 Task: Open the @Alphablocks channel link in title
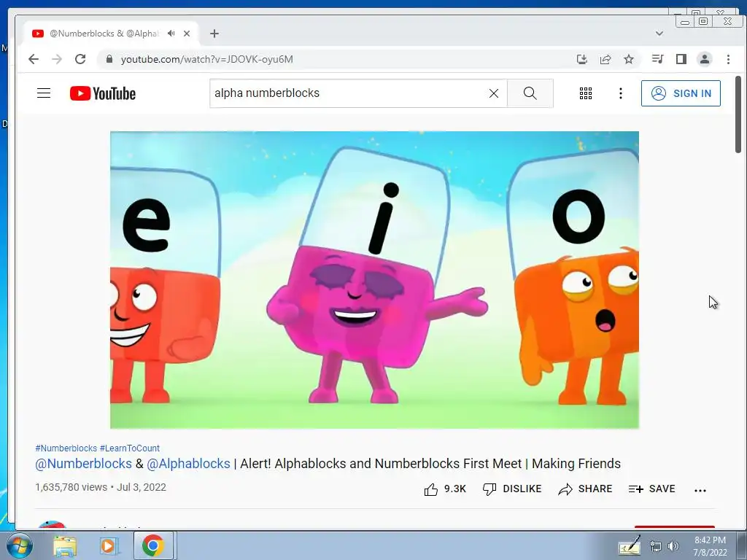click(189, 463)
